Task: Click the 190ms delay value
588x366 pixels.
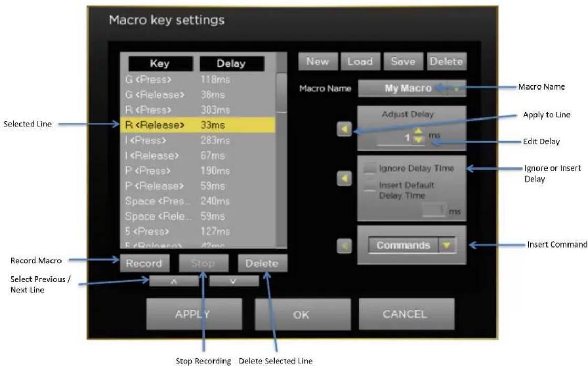Action: tap(215, 171)
